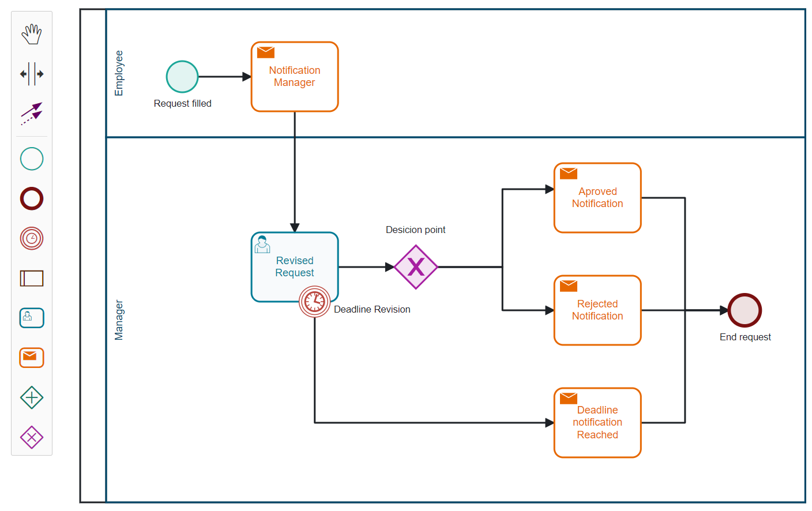Activate the create/remove space tool
The width and height of the screenshot is (812, 511).
point(32,74)
